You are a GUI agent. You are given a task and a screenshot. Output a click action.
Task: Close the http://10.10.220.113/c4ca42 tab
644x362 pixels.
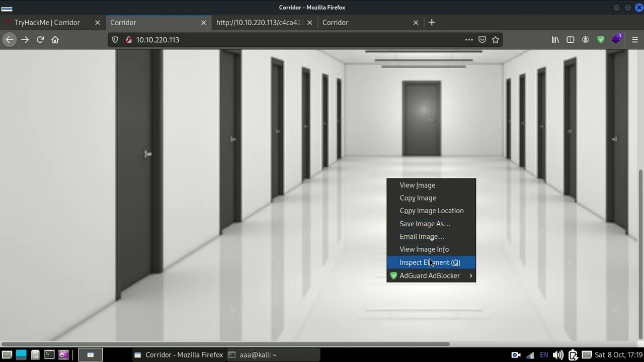(309, 23)
